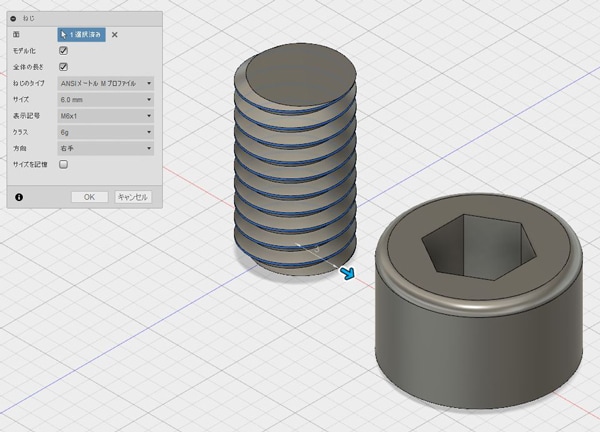
Task: Select the hexagonal socket in the cap
Action: pyautogui.click(x=478, y=247)
